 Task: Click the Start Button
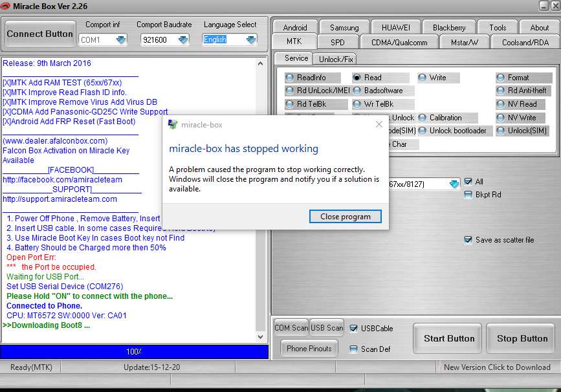449,338
